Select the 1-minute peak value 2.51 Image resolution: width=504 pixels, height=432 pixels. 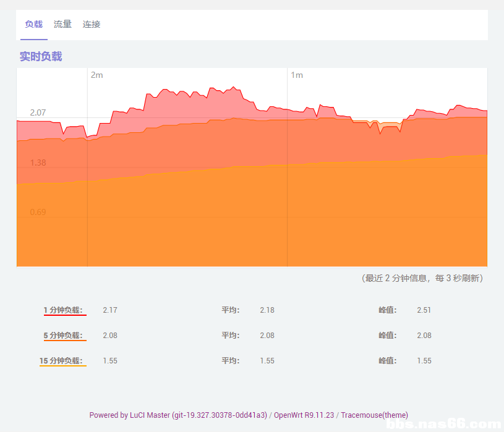(x=424, y=310)
